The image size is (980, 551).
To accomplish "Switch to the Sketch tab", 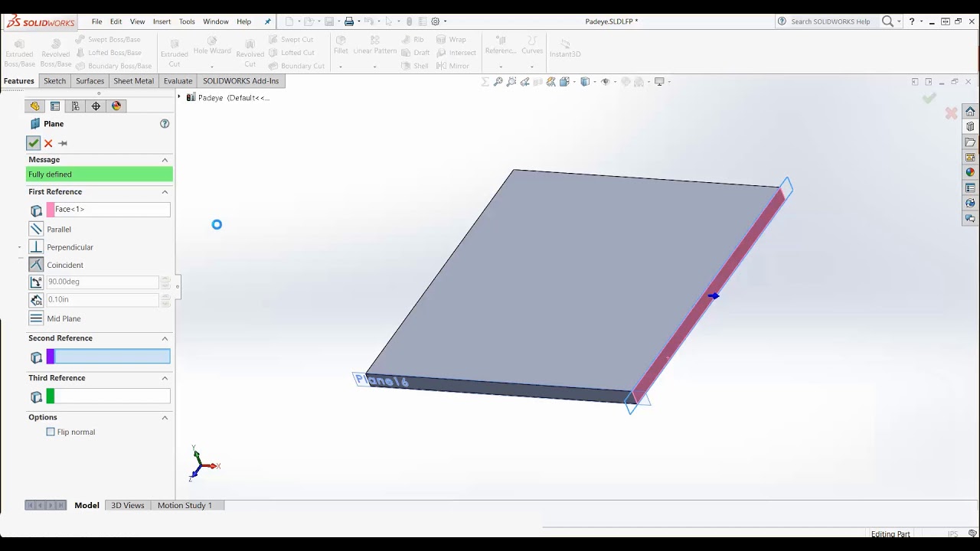I will pos(54,81).
